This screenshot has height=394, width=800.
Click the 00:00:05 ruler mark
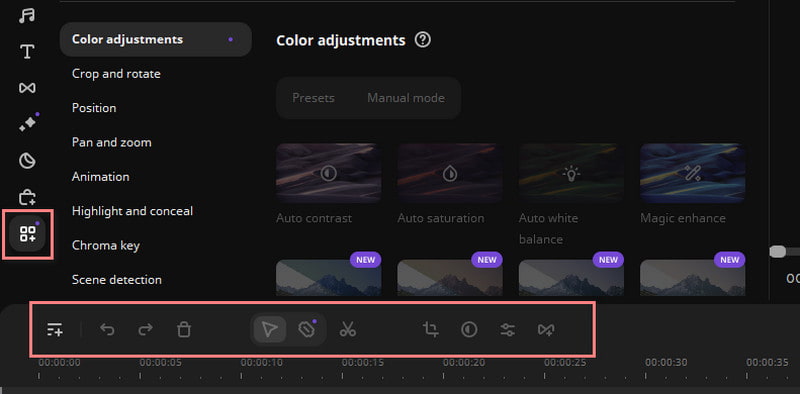(161, 362)
